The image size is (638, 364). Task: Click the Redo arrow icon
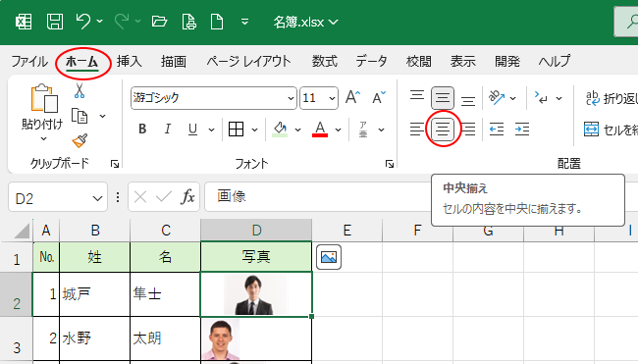122,22
